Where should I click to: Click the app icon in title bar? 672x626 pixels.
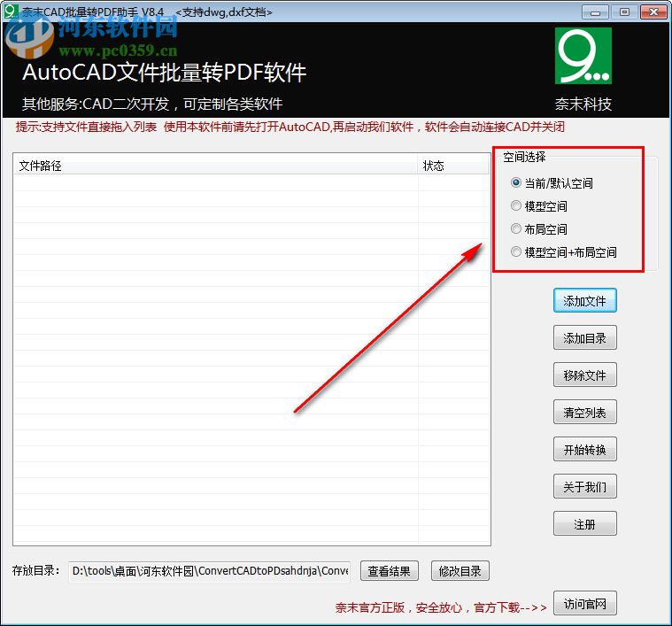click(x=11, y=11)
